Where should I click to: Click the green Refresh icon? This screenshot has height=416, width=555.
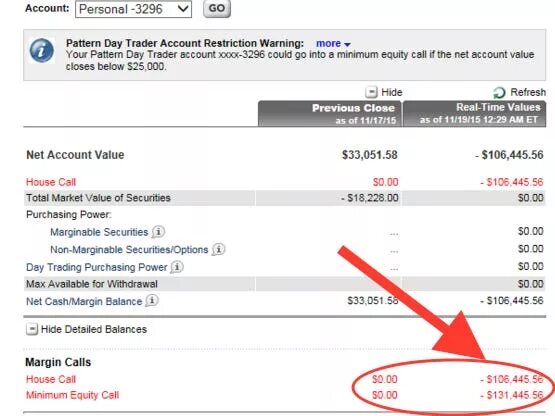[x=499, y=93]
